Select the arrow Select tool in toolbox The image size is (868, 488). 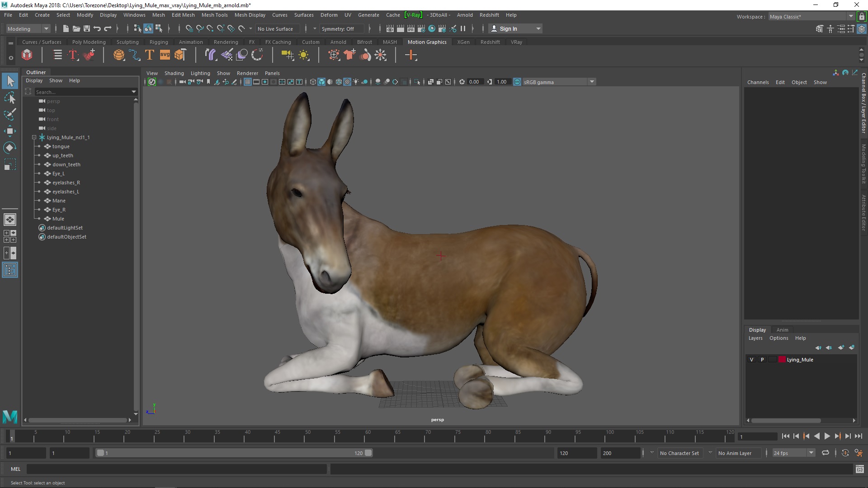pos(10,81)
